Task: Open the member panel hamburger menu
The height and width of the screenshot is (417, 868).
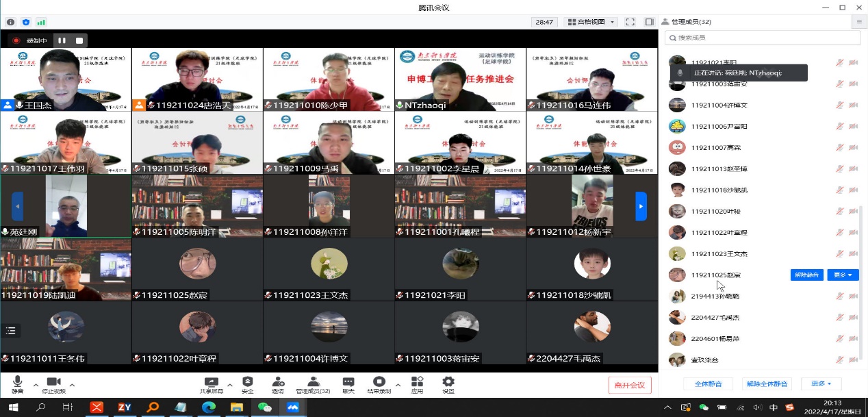Action: [859, 22]
